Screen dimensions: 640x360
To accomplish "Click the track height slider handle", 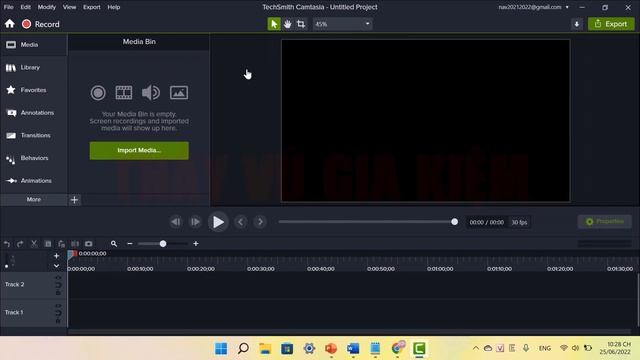I will coord(7,266).
